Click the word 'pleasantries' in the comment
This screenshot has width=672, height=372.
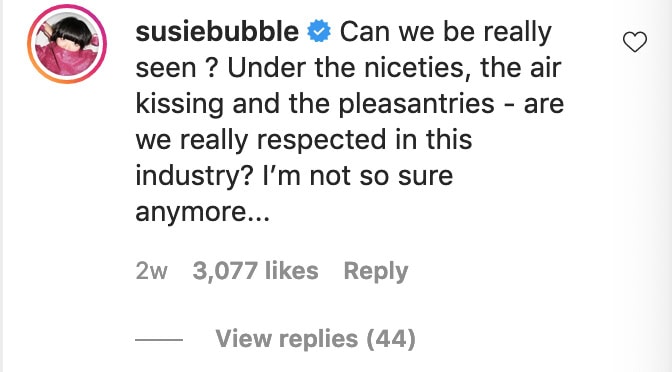[417, 105]
